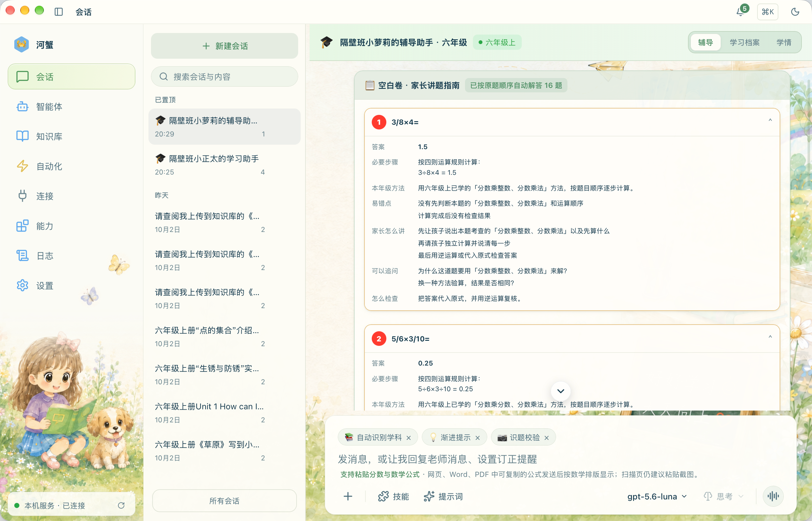
Task: Click the 所有会话 button
Action: 224,501
